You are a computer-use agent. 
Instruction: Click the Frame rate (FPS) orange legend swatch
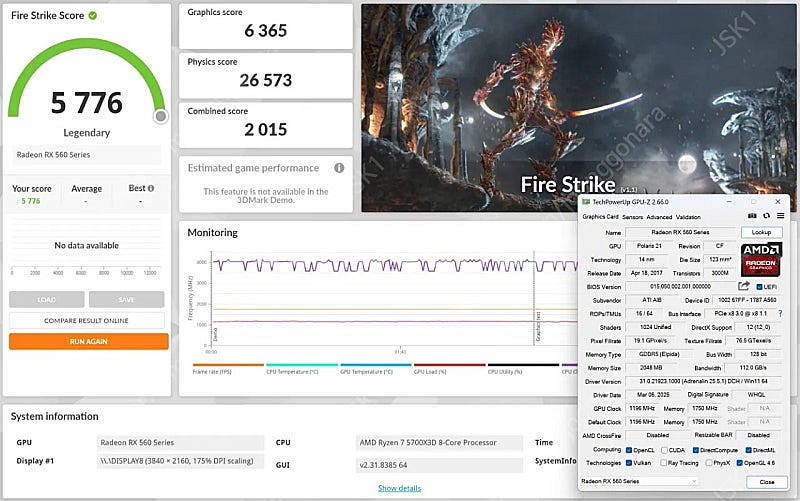[228, 365]
